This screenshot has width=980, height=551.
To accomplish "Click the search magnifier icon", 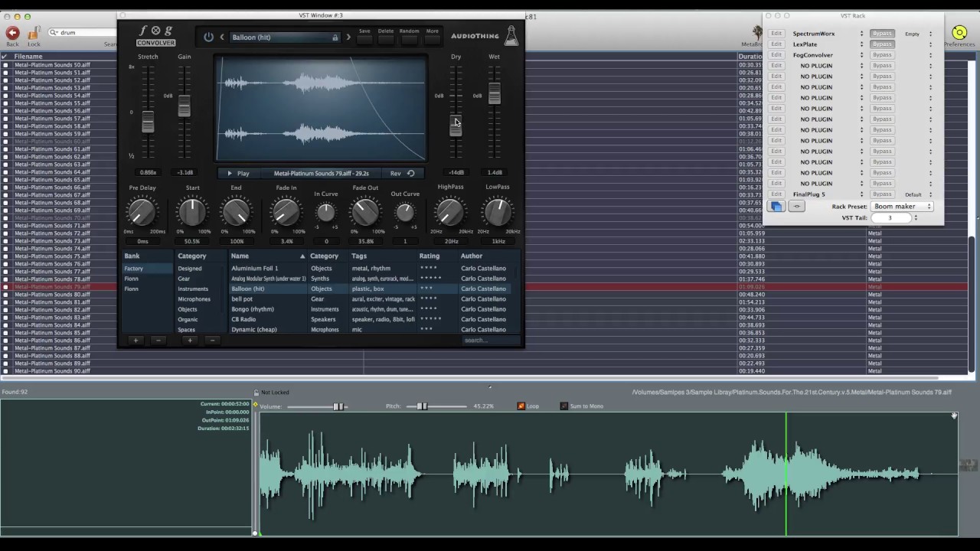I will (54, 33).
